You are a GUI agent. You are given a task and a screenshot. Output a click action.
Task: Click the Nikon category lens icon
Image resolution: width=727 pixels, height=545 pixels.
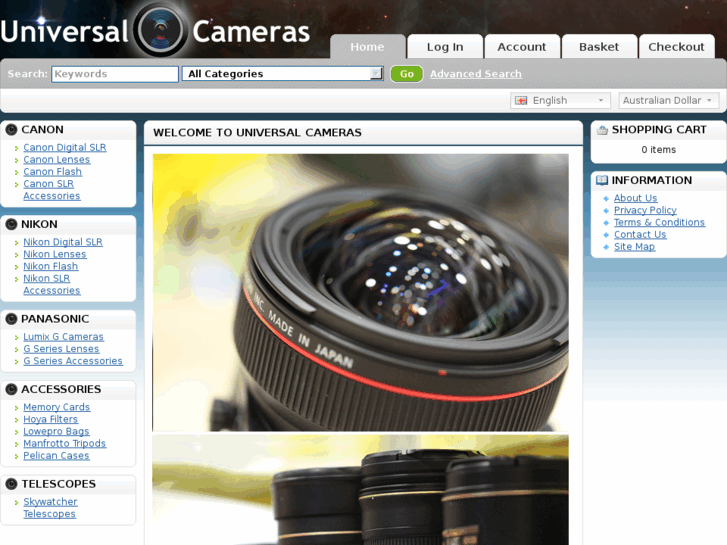pos(11,224)
